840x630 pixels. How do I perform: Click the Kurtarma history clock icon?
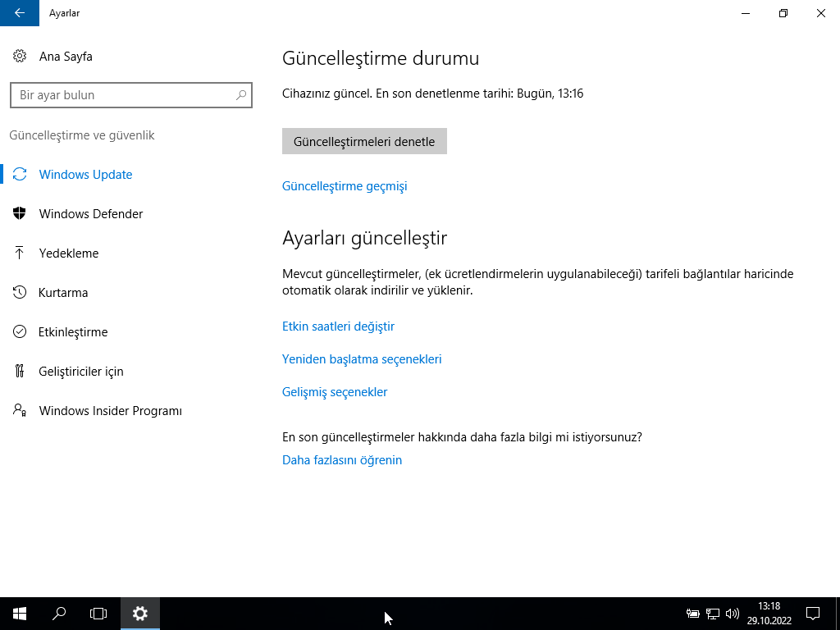20,292
